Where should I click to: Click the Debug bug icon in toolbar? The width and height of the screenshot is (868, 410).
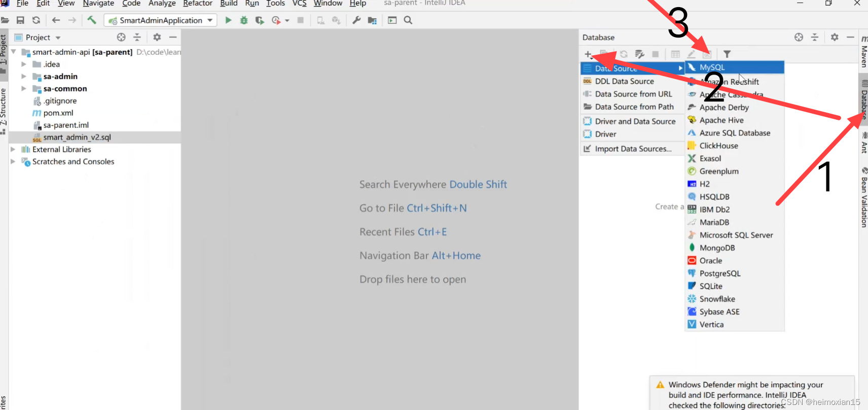[x=244, y=20]
